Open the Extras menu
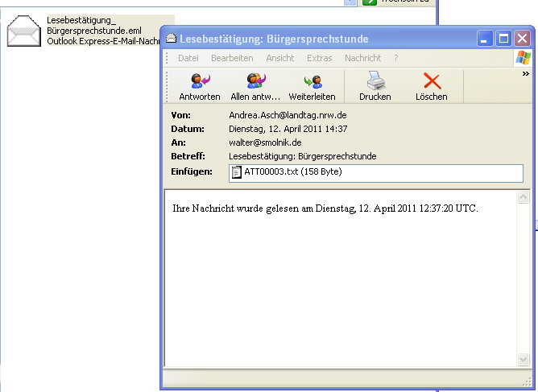Image resolution: width=538 pixels, height=392 pixels. coord(320,58)
